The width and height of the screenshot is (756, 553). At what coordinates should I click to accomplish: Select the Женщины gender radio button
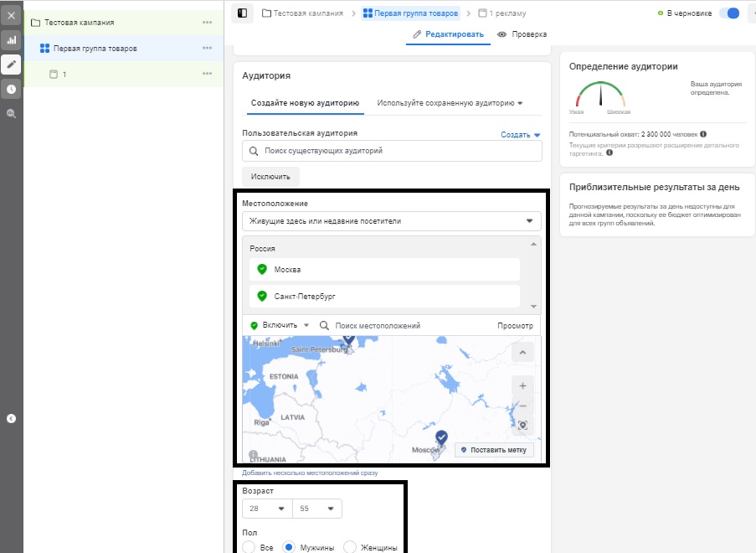tap(350, 547)
